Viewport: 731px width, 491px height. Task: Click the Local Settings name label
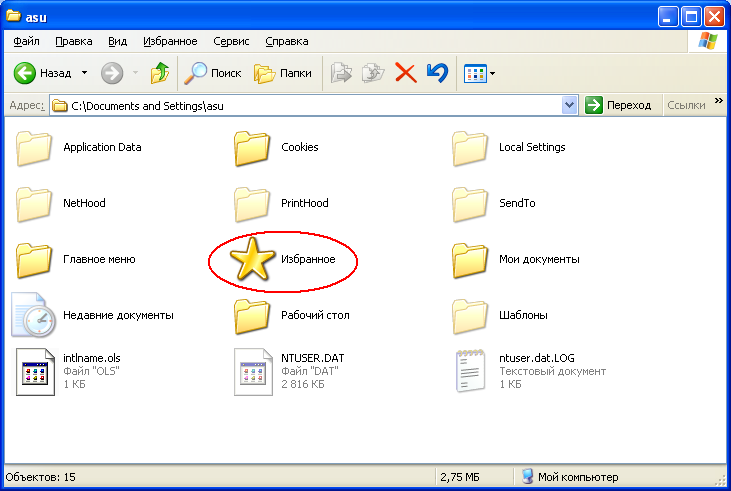pyautogui.click(x=532, y=147)
